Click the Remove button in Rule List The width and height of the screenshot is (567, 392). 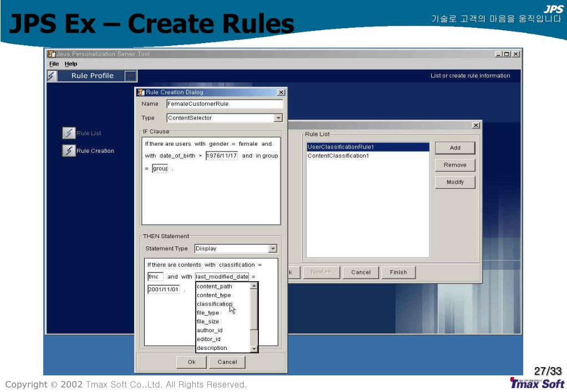[x=455, y=165]
